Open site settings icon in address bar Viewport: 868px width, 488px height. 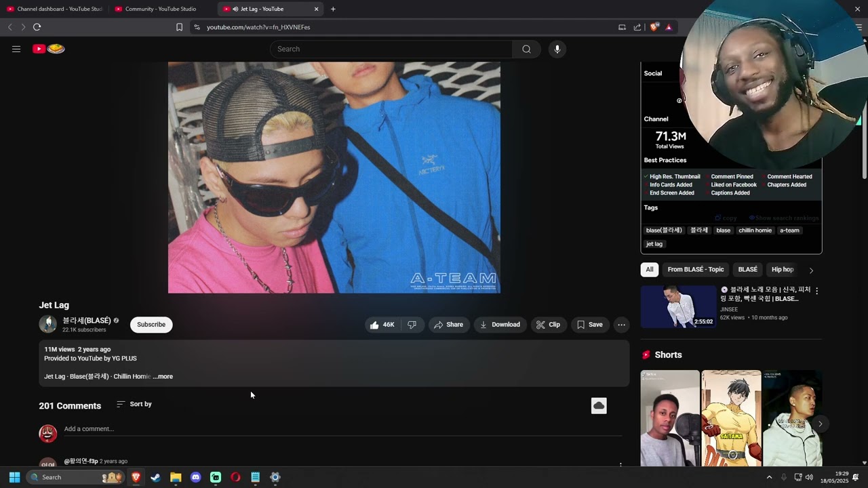click(x=197, y=27)
